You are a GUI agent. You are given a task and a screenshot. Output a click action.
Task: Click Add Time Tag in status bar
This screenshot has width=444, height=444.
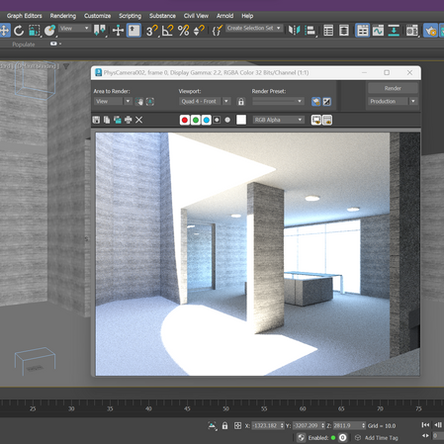click(x=381, y=438)
